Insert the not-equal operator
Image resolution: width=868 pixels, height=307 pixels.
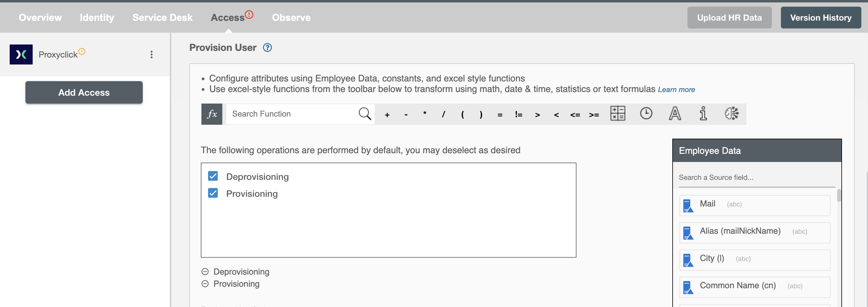pos(519,114)
